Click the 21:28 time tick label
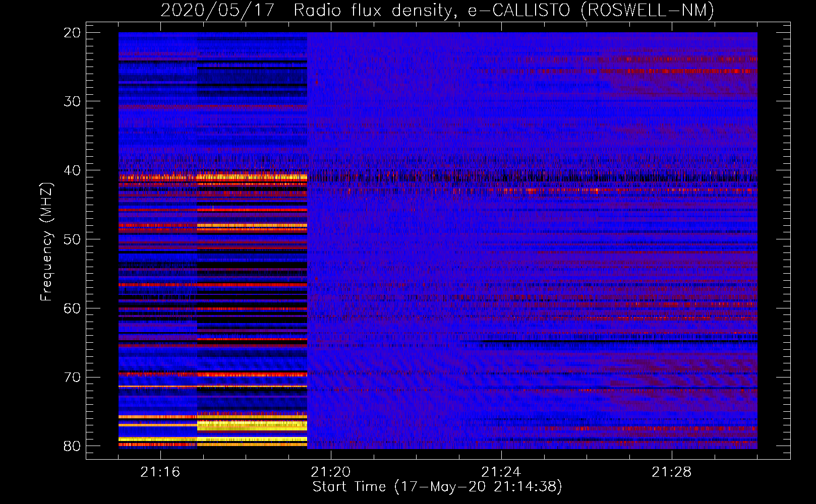 (672, 472)
